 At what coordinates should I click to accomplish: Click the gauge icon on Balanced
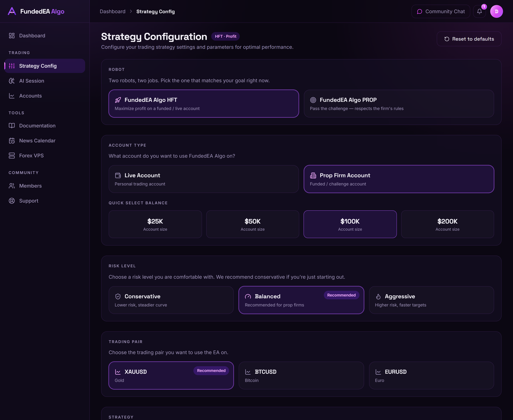[248, 297]
